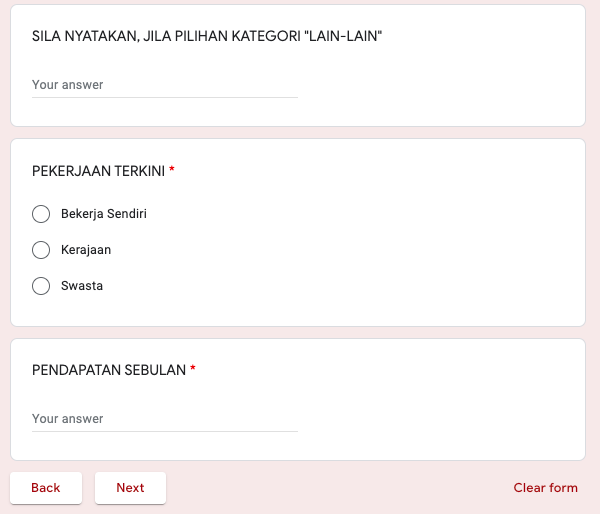Click the "Swasta" option label text
Viewport: 600px width, 514px height.
click(x=82, y=286)
